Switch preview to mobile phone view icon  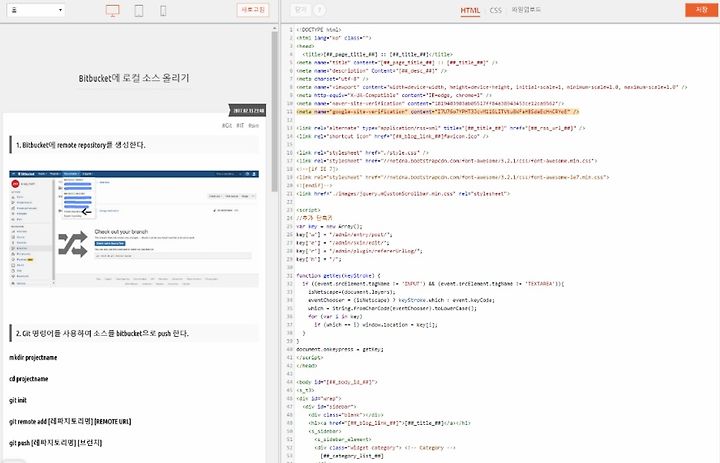[x=163, y=10]
